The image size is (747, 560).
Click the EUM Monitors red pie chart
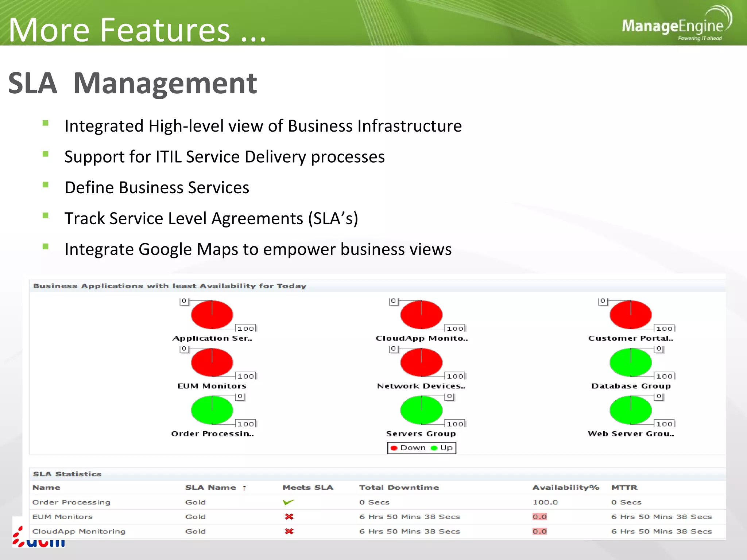pos(212,362)
